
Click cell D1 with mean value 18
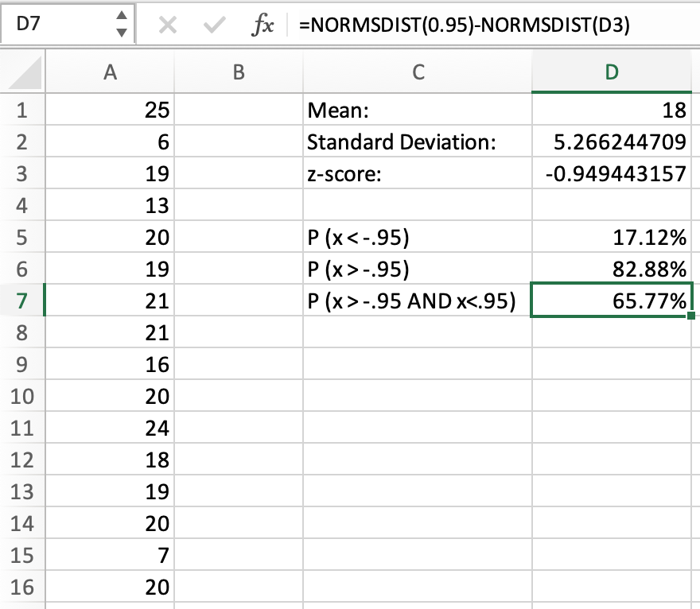612,111
